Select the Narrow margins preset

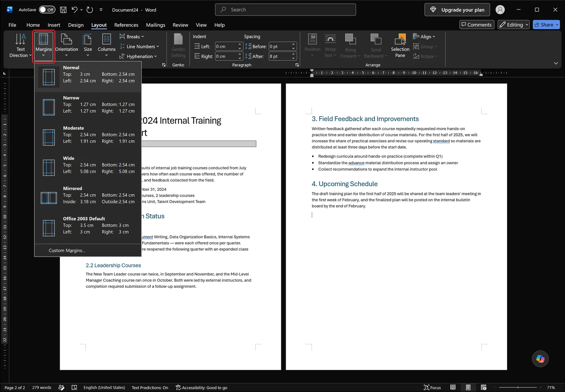point(88,107)
